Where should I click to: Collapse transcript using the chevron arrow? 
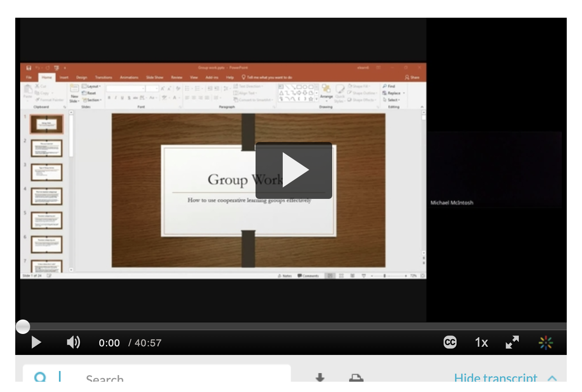coord(552,378)
